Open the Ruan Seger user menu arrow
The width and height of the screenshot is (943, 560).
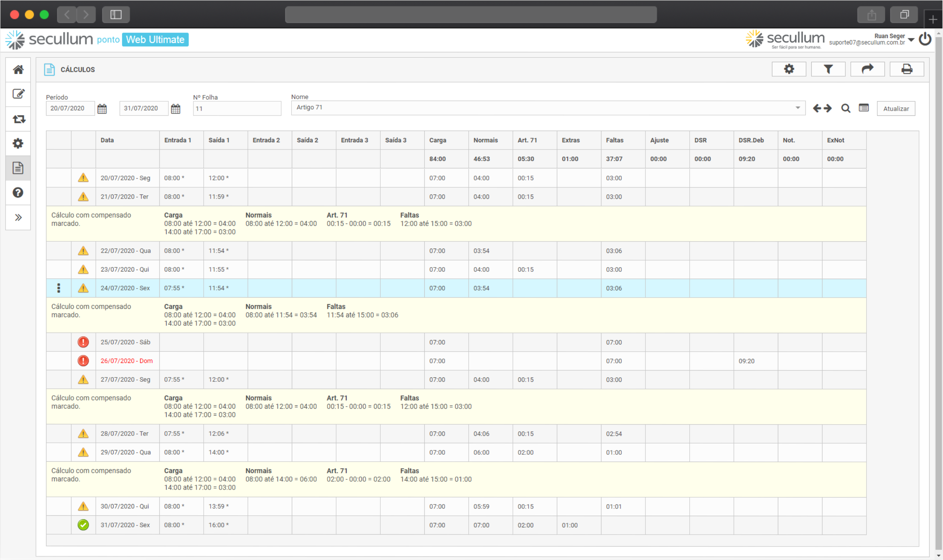911,40
